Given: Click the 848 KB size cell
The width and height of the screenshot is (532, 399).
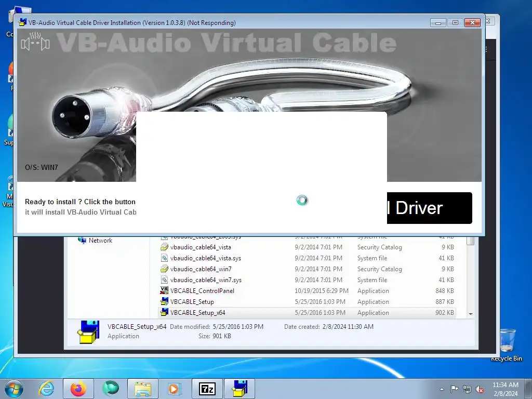Looking at the screenshot, I should 445,291.
